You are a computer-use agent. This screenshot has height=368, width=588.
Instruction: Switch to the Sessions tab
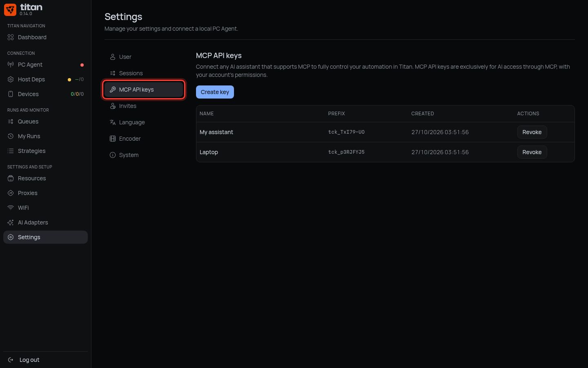click(144, 73)
